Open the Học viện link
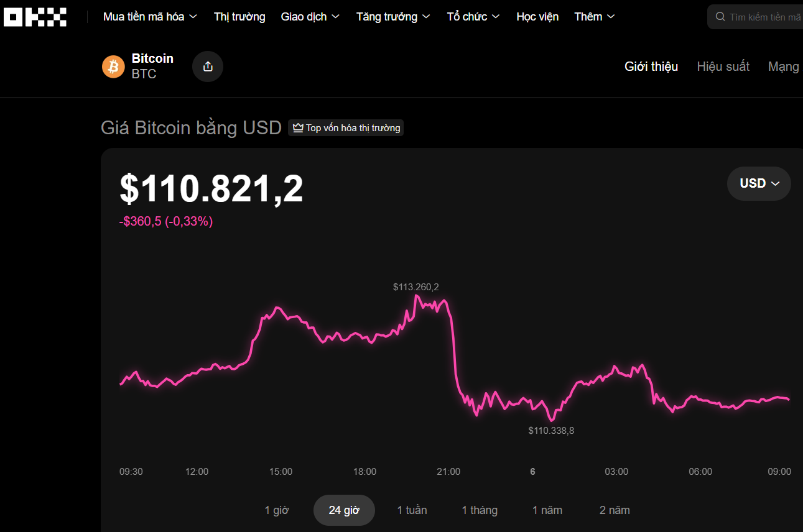This screenshot has height=532, width=803. (x=537, y=17)
